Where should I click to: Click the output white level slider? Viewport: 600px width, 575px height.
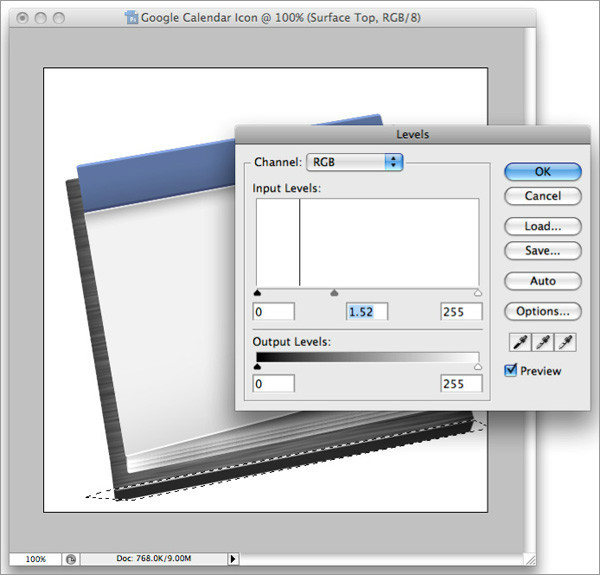tap(477, 367)
